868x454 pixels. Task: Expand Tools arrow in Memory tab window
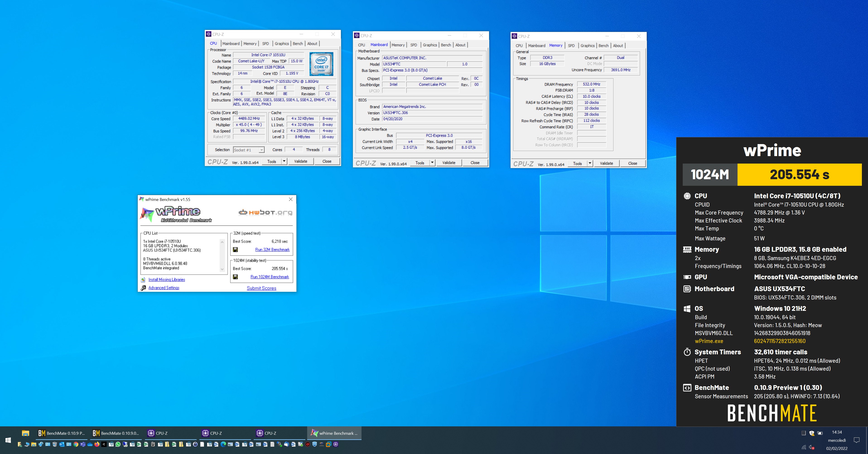click(590, 163)
